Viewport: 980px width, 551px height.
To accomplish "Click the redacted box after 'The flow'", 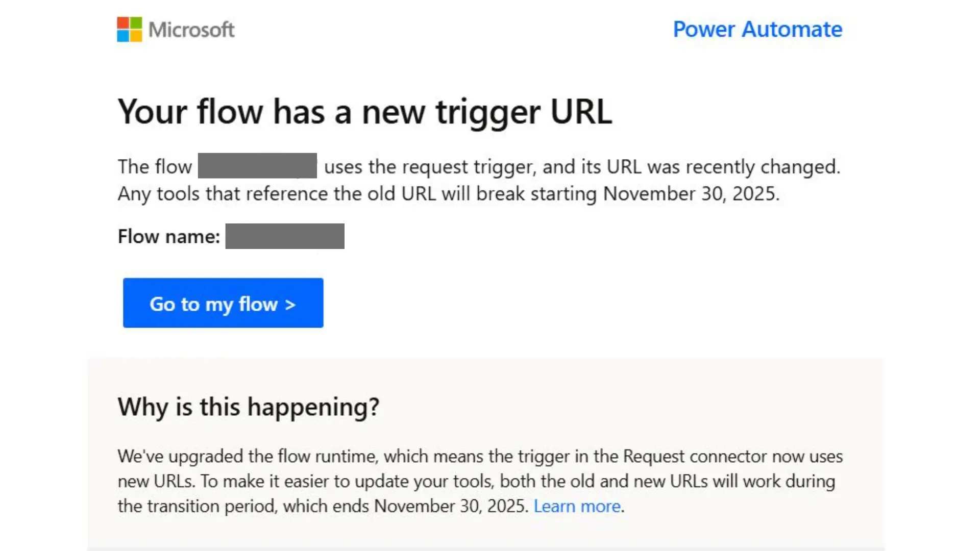I will point(257,166).
